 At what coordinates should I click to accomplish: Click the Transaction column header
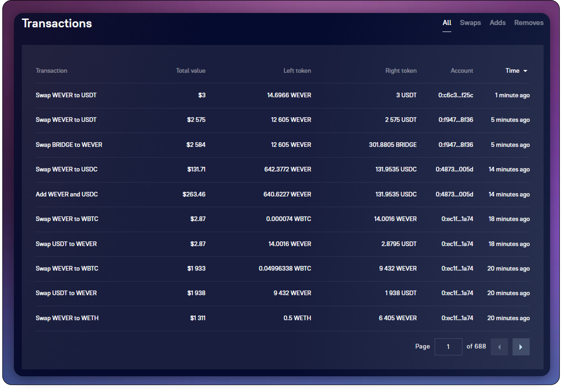click(51, 71)
